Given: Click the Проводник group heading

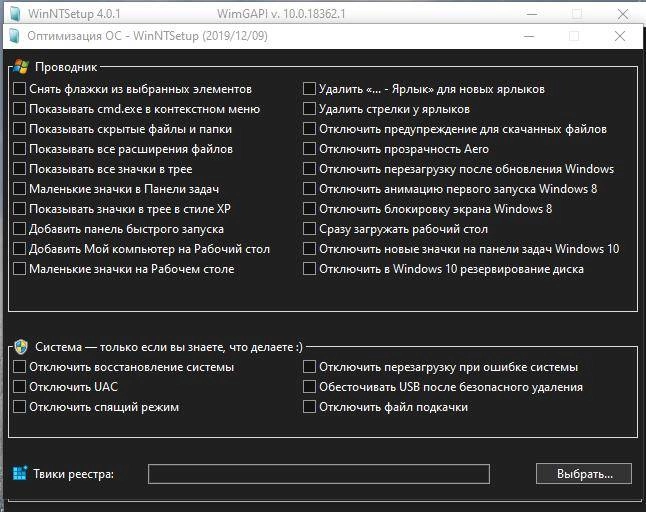Looking at the screenshot, I should (x=66, y=67).
